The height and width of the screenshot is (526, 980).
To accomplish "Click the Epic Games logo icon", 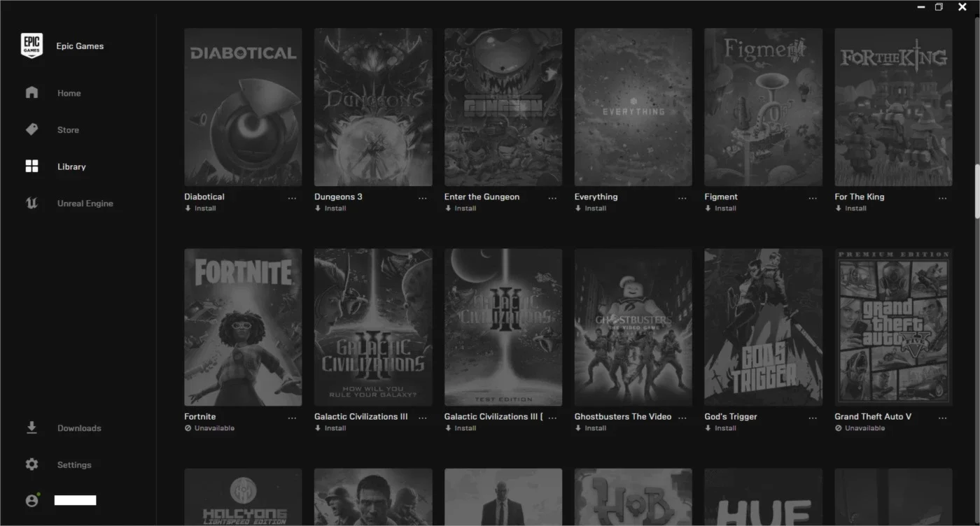I will click(31, 45).
